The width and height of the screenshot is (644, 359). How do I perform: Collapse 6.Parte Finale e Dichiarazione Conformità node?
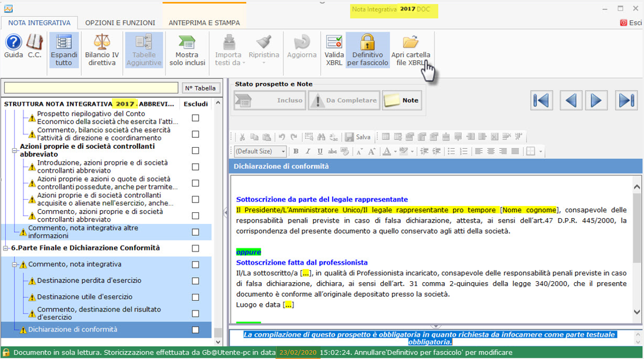click(x=6, y=248)
